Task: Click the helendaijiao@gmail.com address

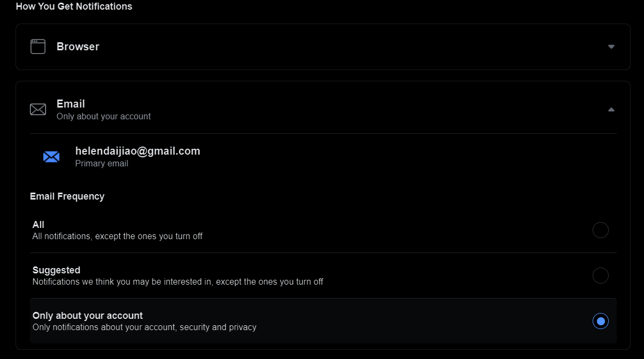Action: 137,151
